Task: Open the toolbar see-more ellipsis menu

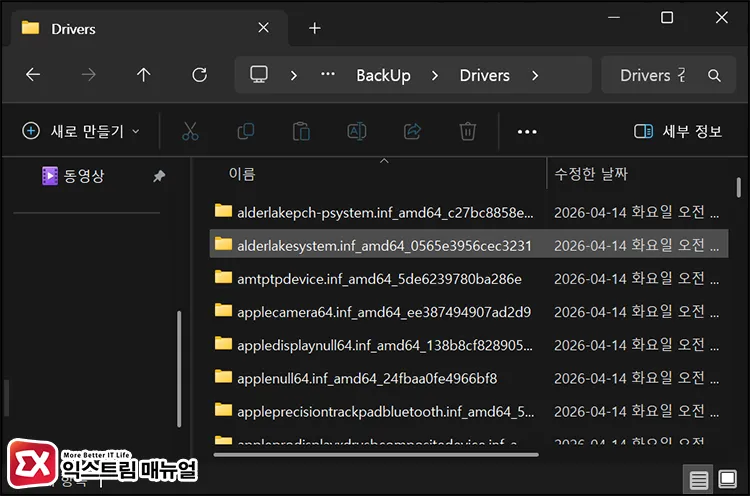Action: tap(527, 132)
